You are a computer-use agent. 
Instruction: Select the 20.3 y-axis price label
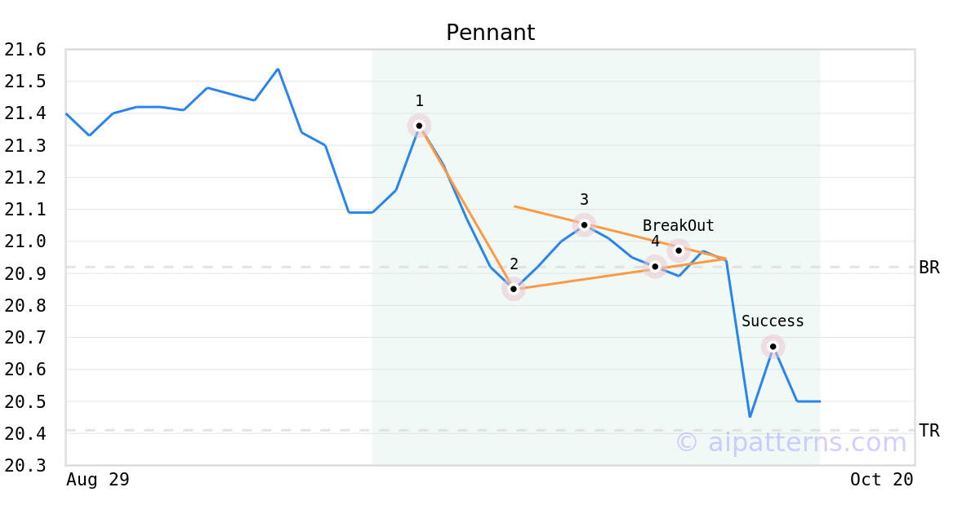pos(24,466)
